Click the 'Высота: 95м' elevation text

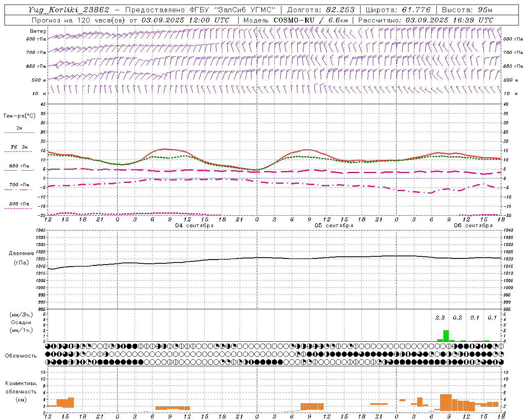click(x=467, y=10)
